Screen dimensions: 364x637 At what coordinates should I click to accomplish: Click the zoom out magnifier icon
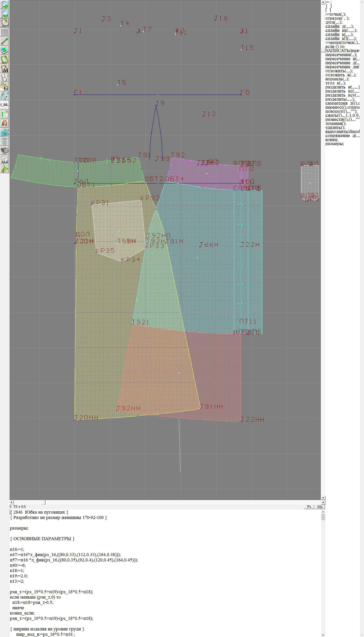tap(5, 14)
